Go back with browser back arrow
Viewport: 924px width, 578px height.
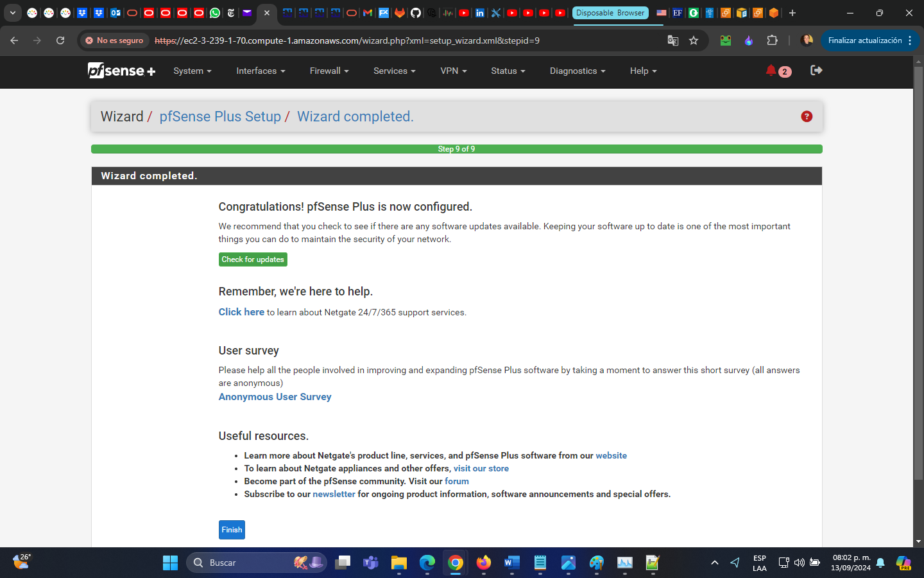14,40
